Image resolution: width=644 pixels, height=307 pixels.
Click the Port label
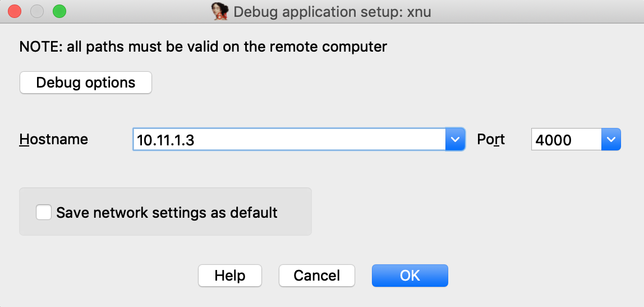tap(491, 139)
